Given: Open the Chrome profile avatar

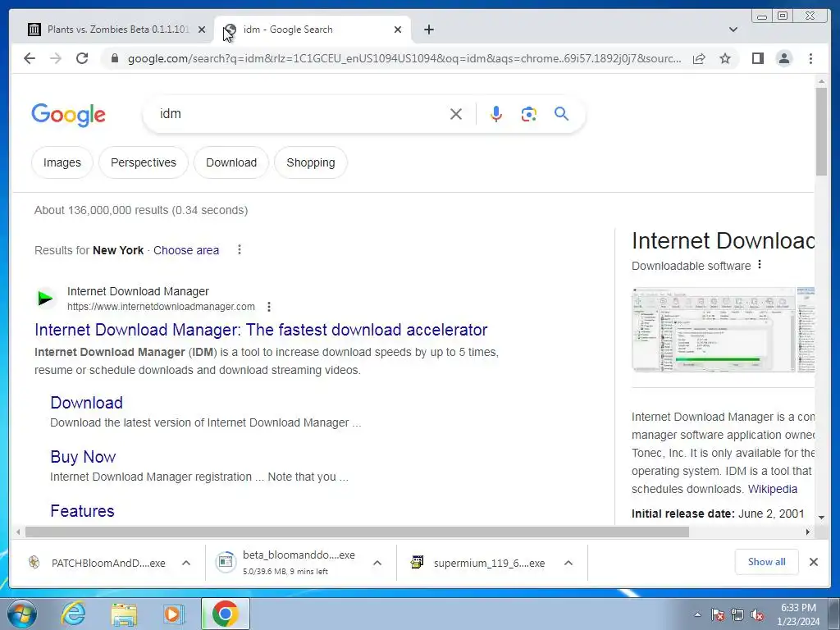Looking at the screenshot, I should 783,58.
